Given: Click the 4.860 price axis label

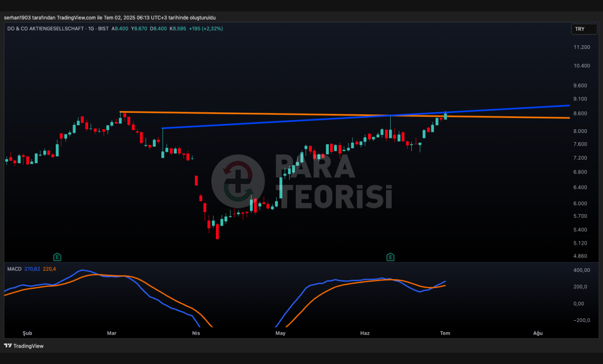Looking at the screenshot, I should pyautogui.click(x=580, y=256).
